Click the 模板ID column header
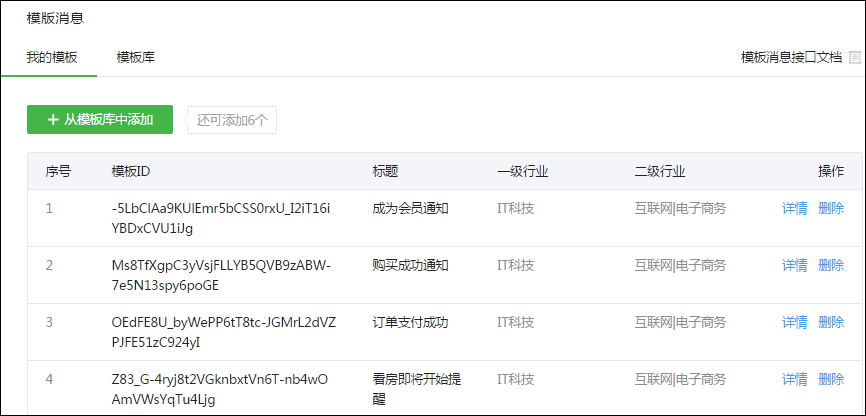866x416 pixels. [130, 172]
